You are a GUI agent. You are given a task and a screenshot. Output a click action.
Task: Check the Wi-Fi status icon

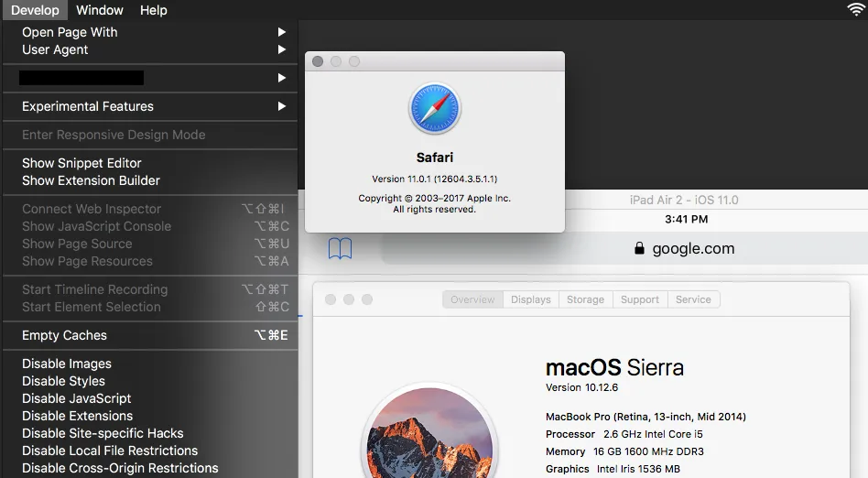click(x=856, y=9)
